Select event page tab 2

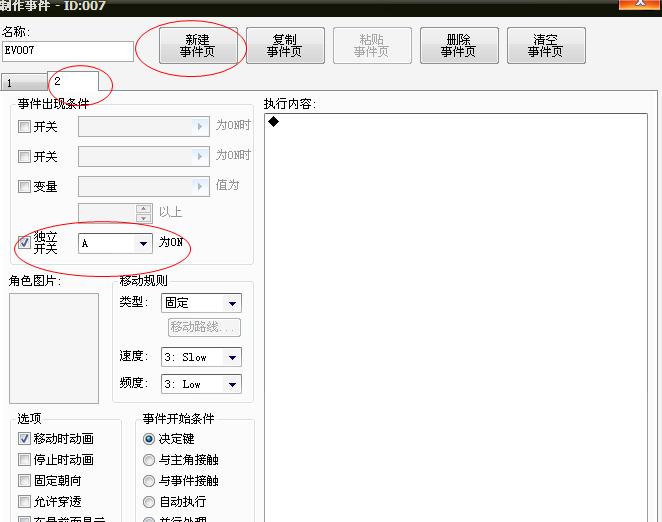pos(73,81)
